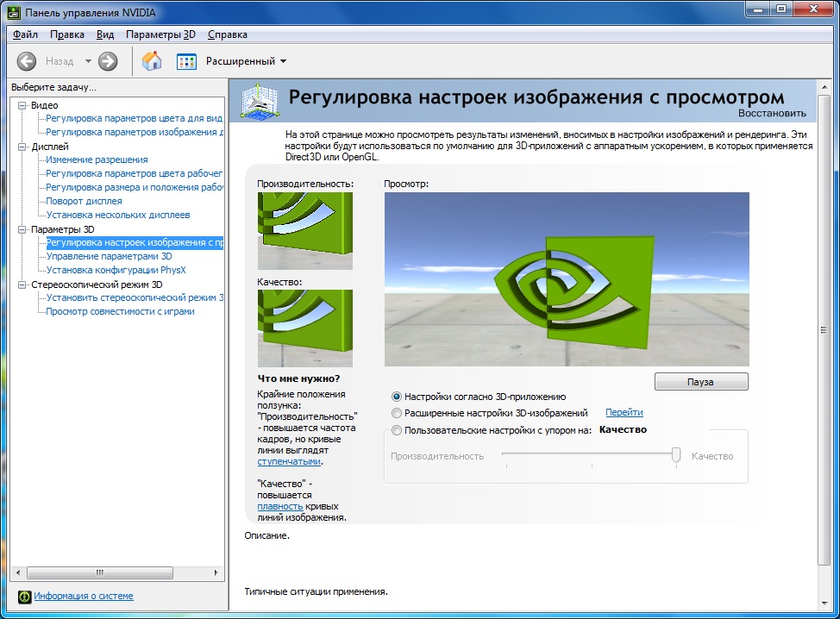Click the large Просмотр 3D preview

[567, 279]
